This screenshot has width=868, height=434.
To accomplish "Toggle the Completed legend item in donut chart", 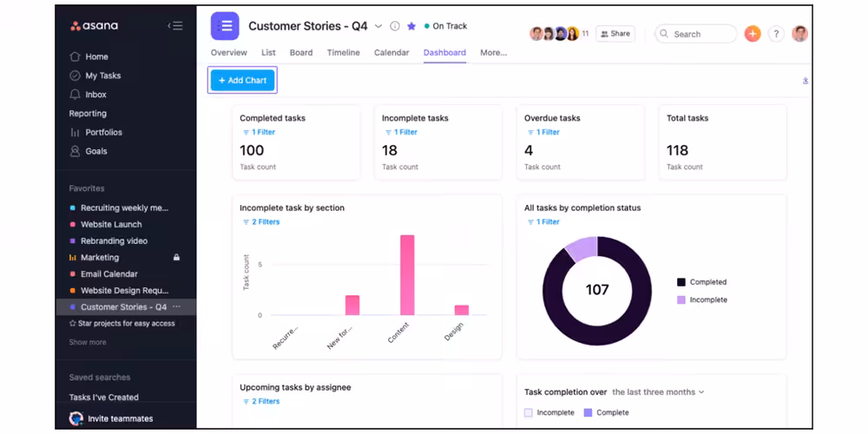I will point(707,282).
